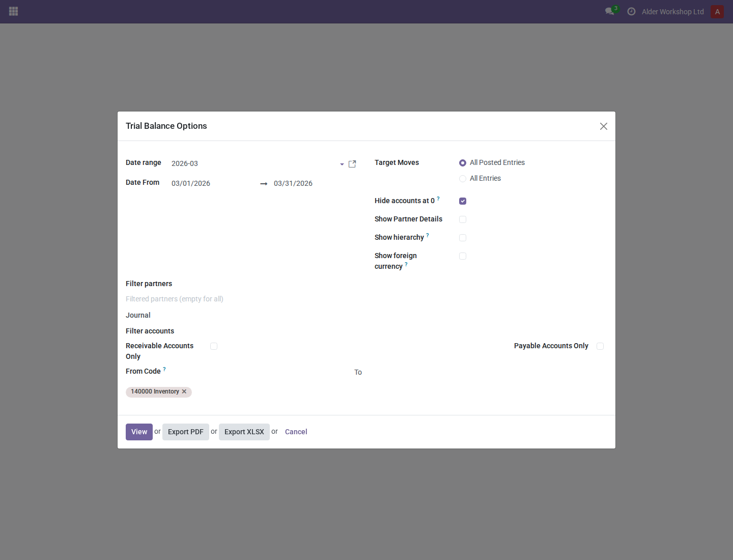Edit the Date From start field
The width and height of the screenshot is (733, 560).
point(213,183)
